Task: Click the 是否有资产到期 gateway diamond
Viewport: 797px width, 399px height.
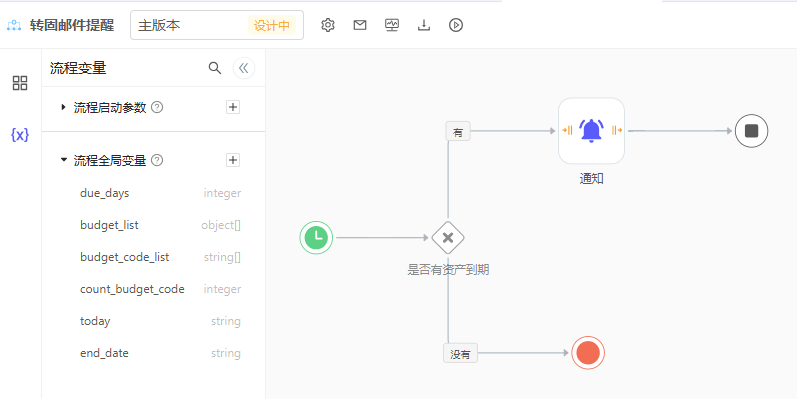Action: tap(448, 237)
